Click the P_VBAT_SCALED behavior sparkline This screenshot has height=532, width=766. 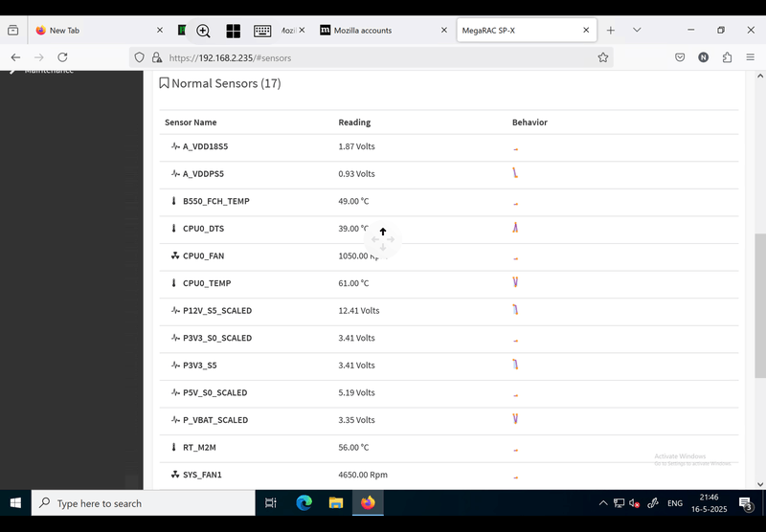[x=515, y=419]
